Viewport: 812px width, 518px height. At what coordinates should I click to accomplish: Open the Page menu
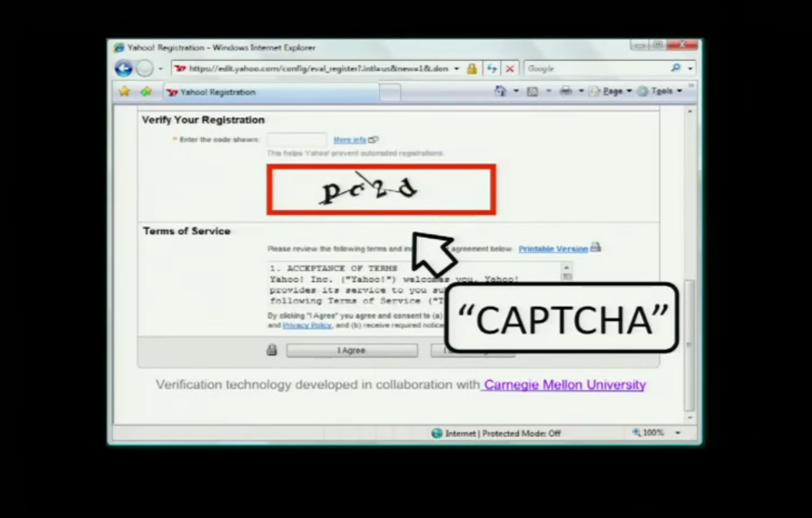pyautogui.click(x=613, y=92)
